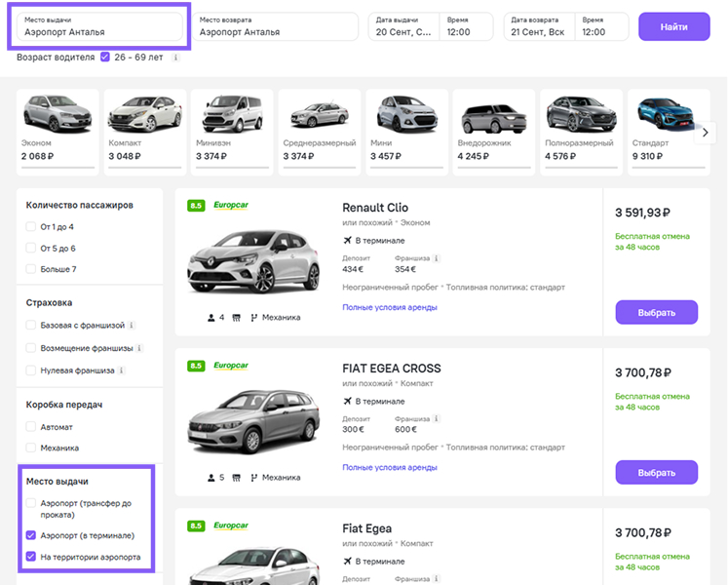
Task: Select the Минивэн car category
Action: tap(232, 133)
